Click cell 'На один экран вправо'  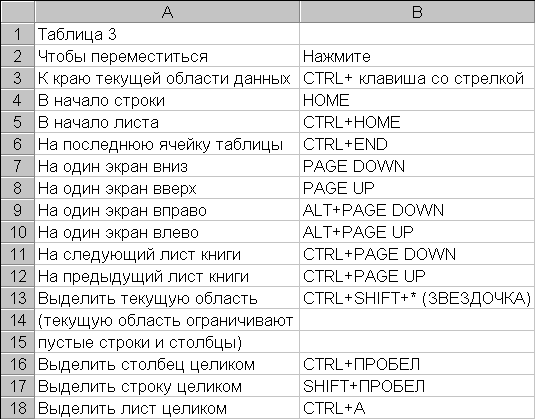(167, 210)
